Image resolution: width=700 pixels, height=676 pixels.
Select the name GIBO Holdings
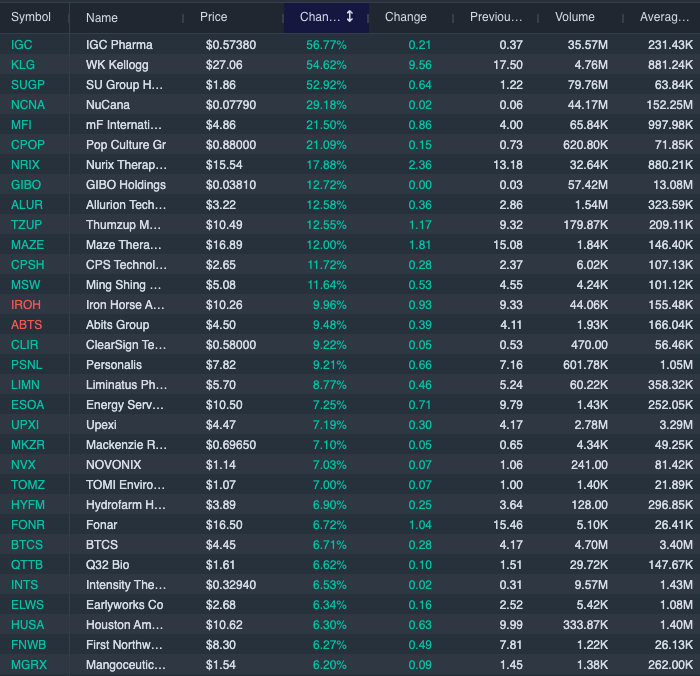tap(126, 185)
